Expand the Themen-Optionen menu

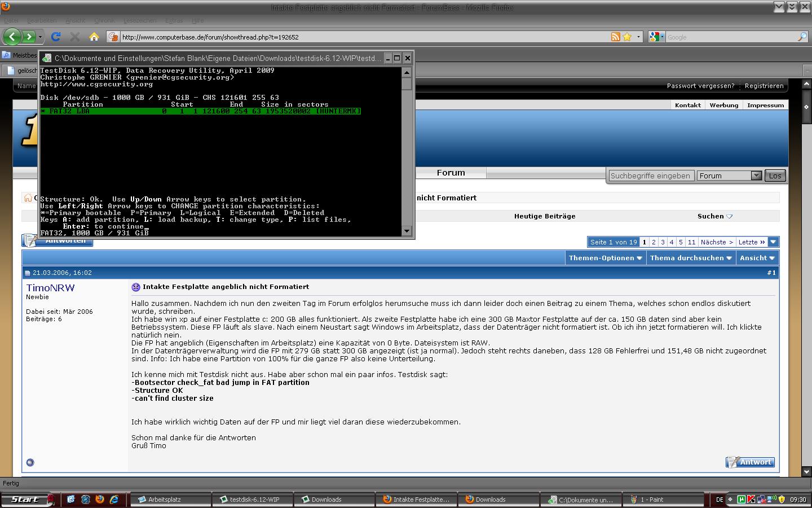tap(606, 258)
